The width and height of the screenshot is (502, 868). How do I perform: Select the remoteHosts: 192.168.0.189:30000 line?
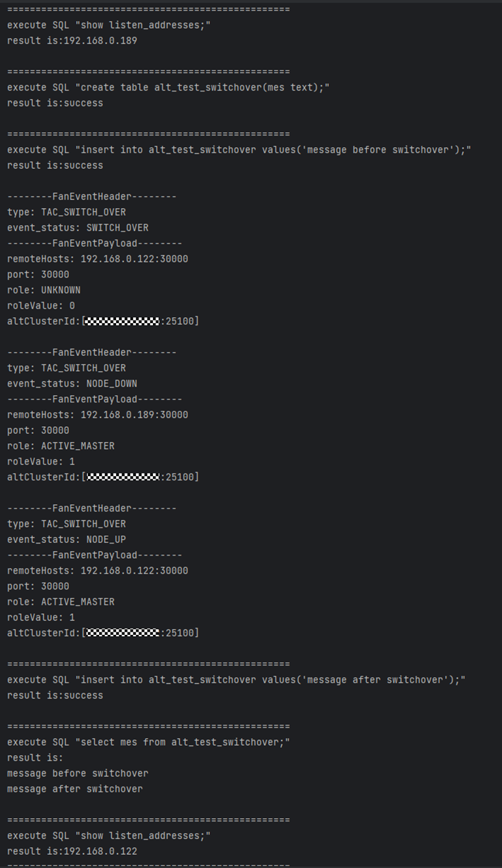(97, 415)
